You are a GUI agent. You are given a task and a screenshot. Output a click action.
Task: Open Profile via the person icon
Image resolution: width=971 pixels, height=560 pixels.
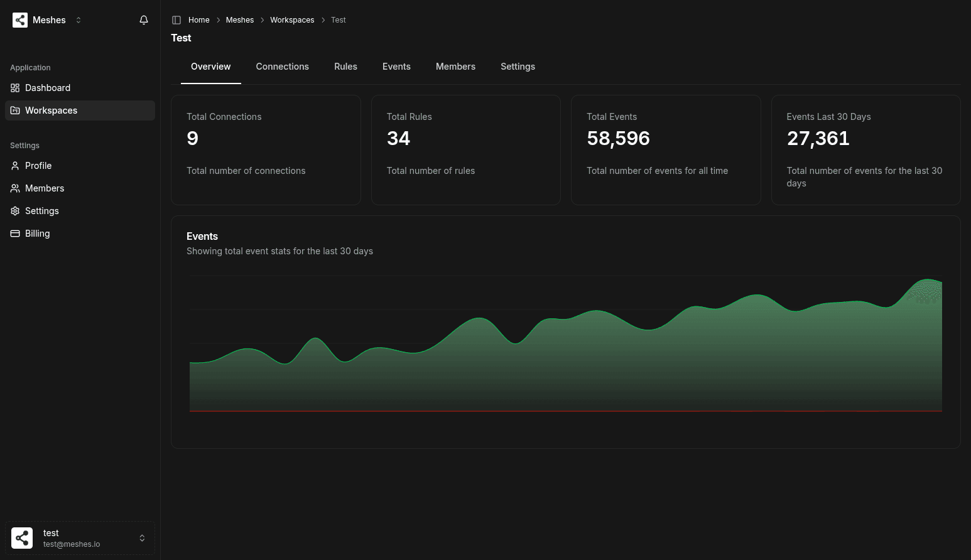[15, 166]
